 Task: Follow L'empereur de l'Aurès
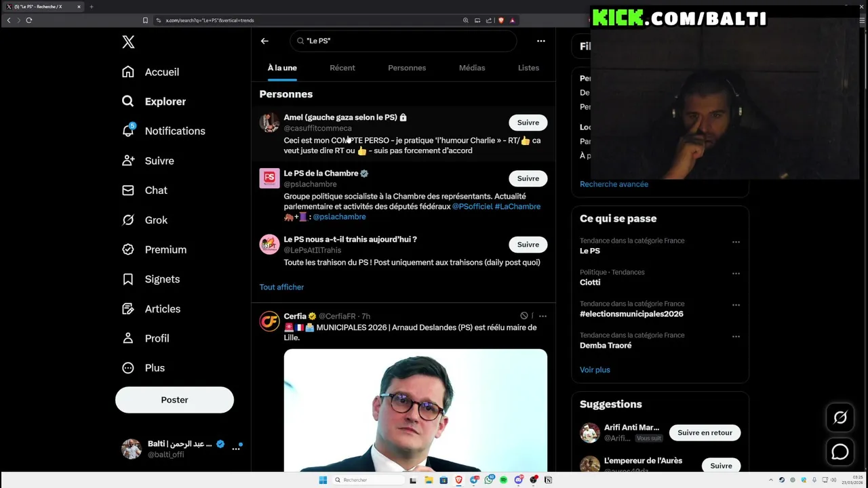721,466
